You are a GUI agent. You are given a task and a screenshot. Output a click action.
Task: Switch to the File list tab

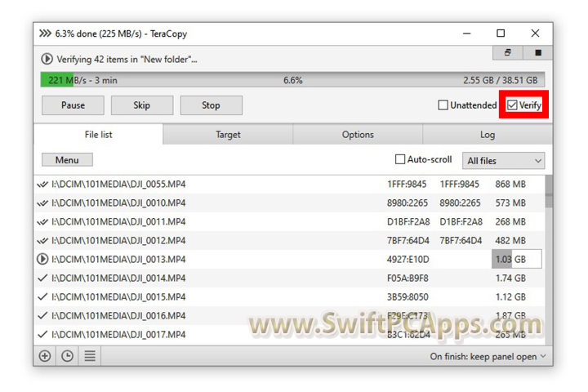coord(98,134)
